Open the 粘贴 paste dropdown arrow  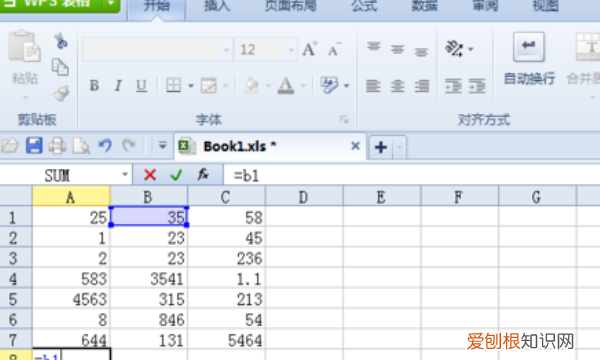25,98
